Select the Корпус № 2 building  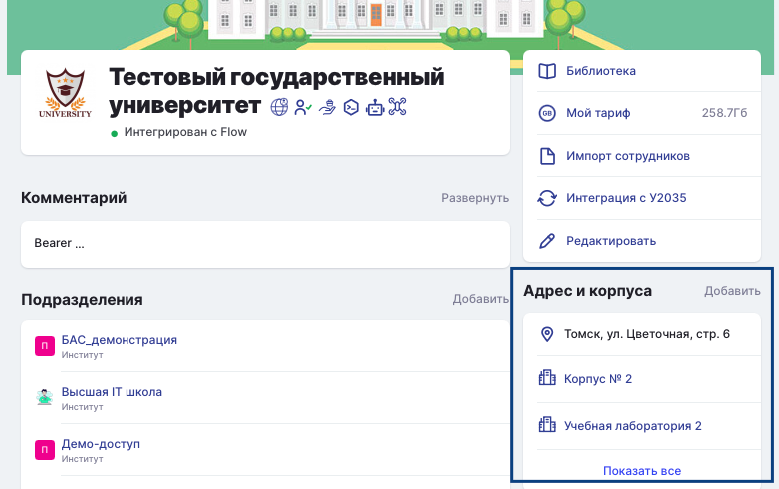pos(598,379)
